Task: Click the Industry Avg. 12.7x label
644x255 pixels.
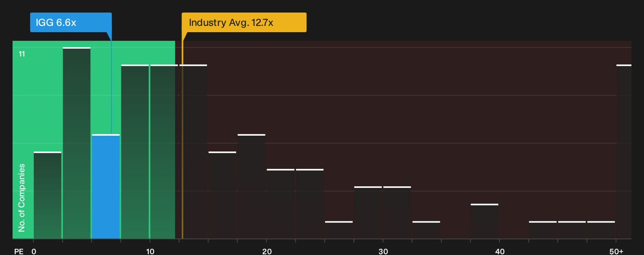Action: (244, 22)
